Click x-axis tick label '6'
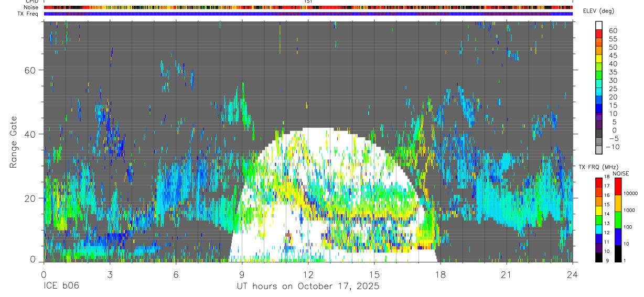Screen dimensions: 644x297 (x=176, y=274)
